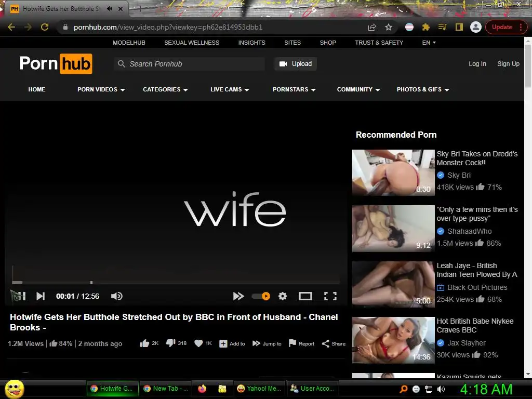Click the system tray volume speaker icon

click(x=441, y=389)
